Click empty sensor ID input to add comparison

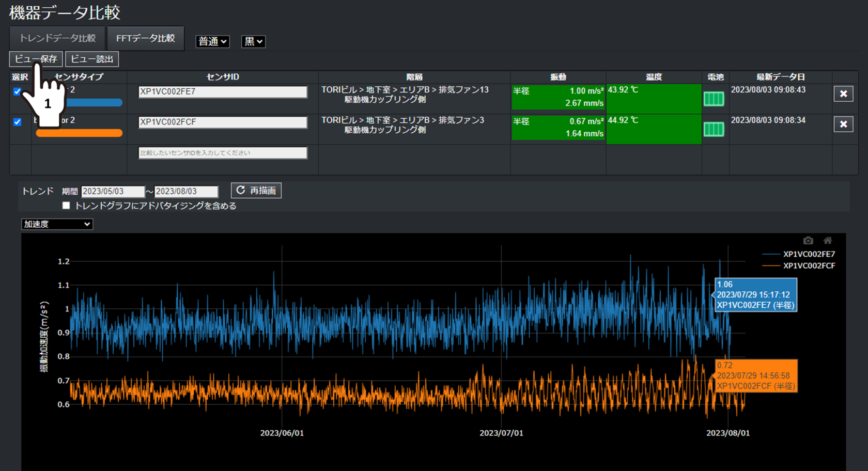(223, 153)
